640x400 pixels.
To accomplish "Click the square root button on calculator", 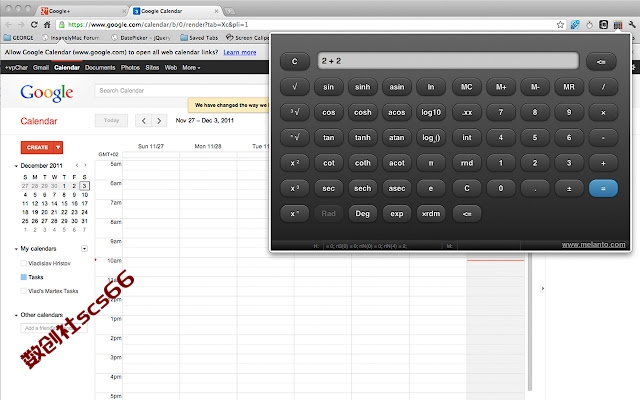I will [295, 87].
